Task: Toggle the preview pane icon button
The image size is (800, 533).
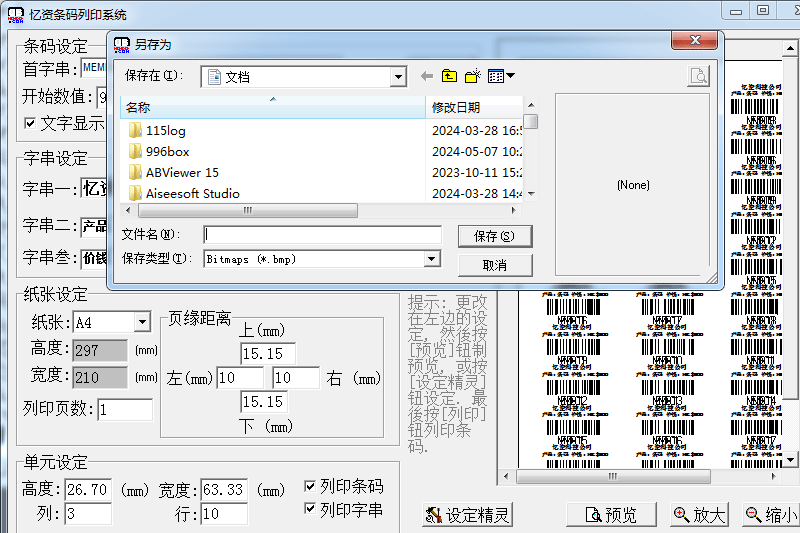Action: coord(698,76)
